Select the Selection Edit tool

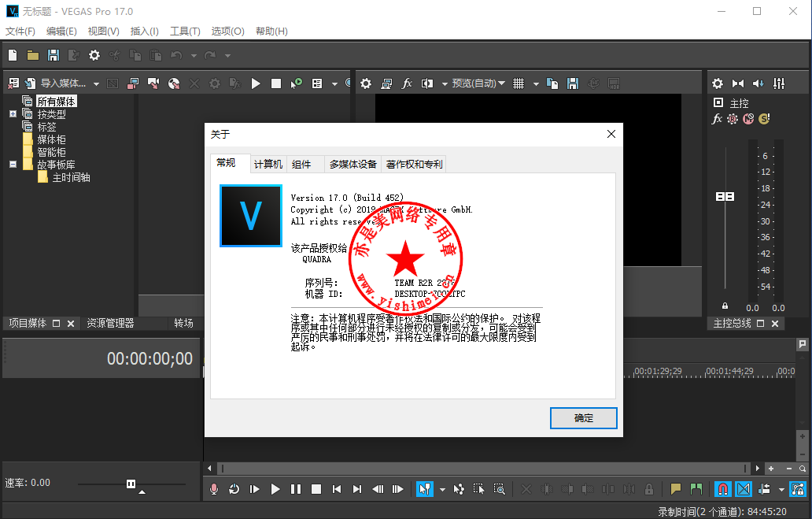[479, 489]
